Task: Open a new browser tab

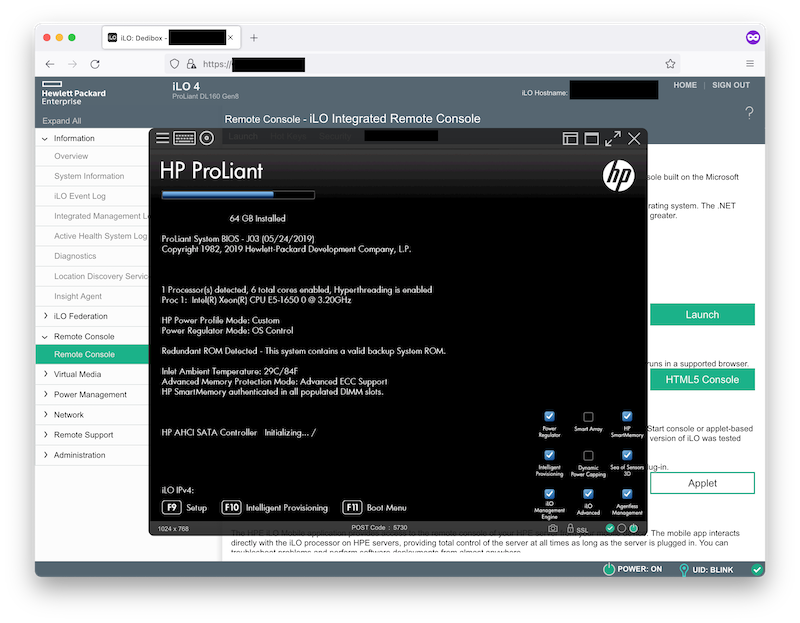Action: [x=254, y=38]
